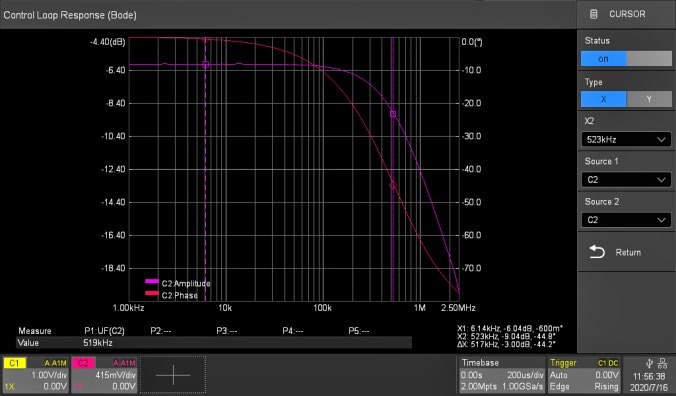This screenshot has width=676, height=396.
Task: Open the Source 1 C2 dropdown
Action: pyautogui.click(x=626, y=180)
